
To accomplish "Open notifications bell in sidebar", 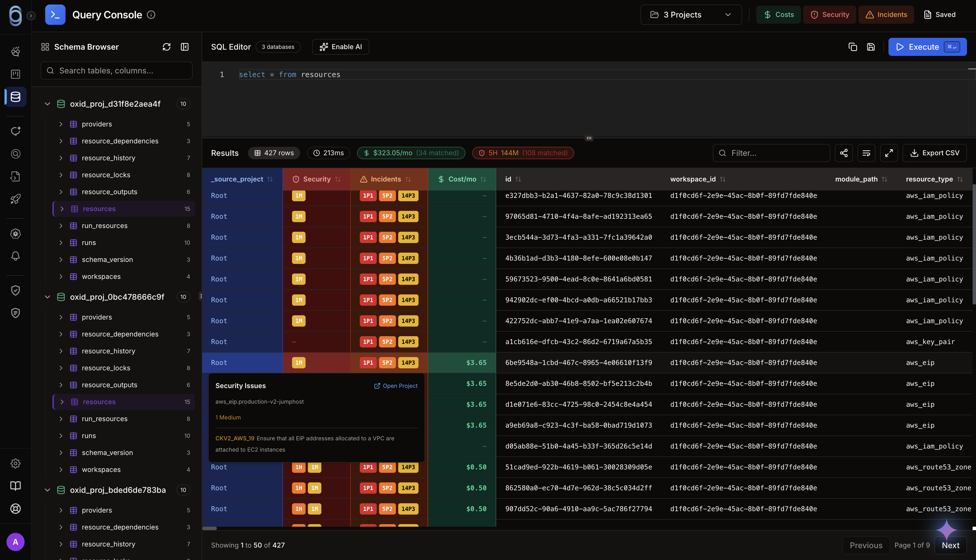I will 15,256.
